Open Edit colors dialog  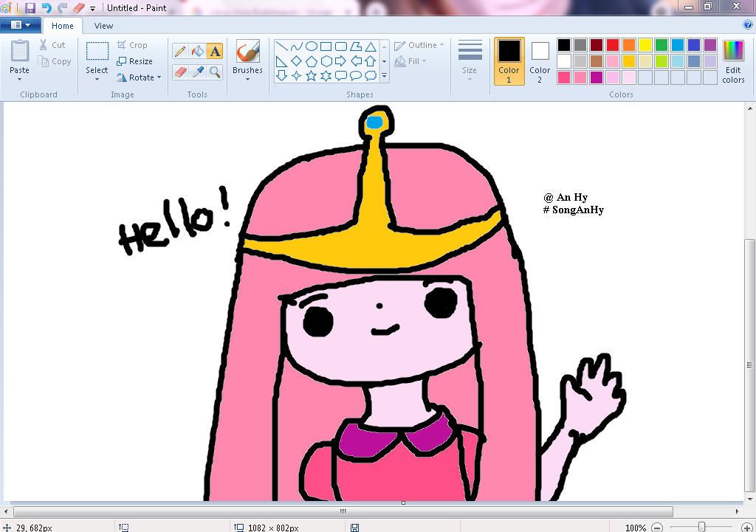[x=733, y=62]
